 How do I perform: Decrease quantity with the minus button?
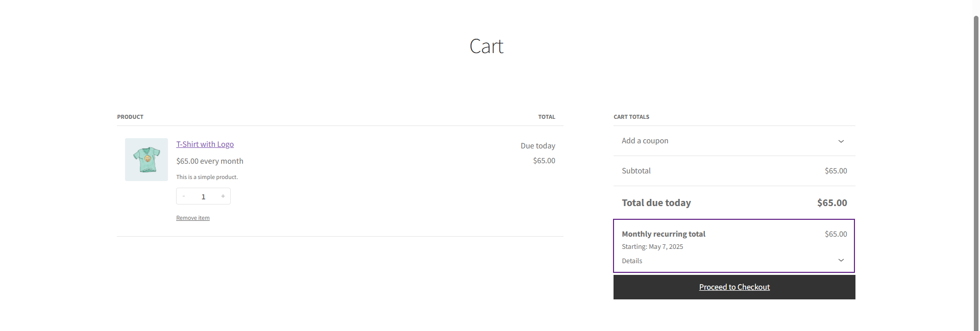click(184, 196)
